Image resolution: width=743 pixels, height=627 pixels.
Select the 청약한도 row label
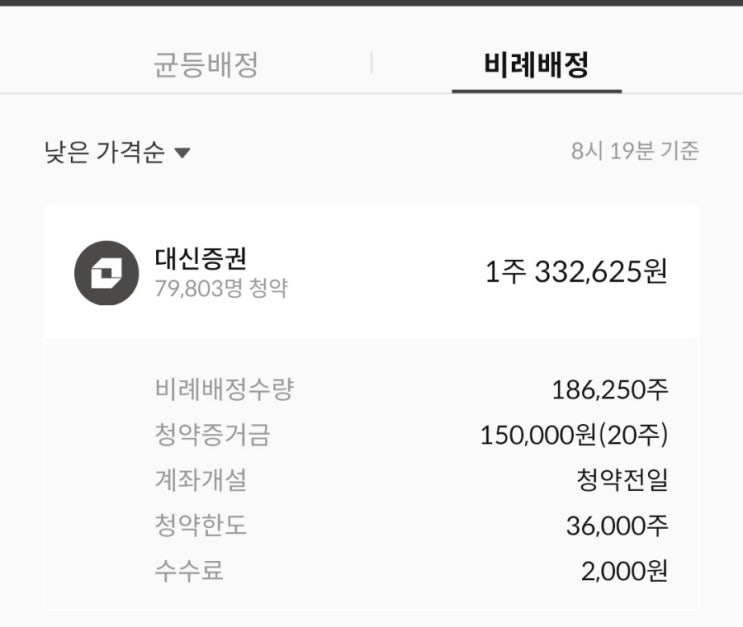(201, 525)
